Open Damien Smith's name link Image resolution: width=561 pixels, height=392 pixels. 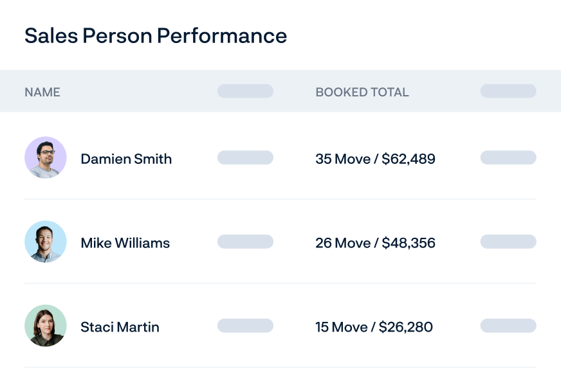[126, 159]
